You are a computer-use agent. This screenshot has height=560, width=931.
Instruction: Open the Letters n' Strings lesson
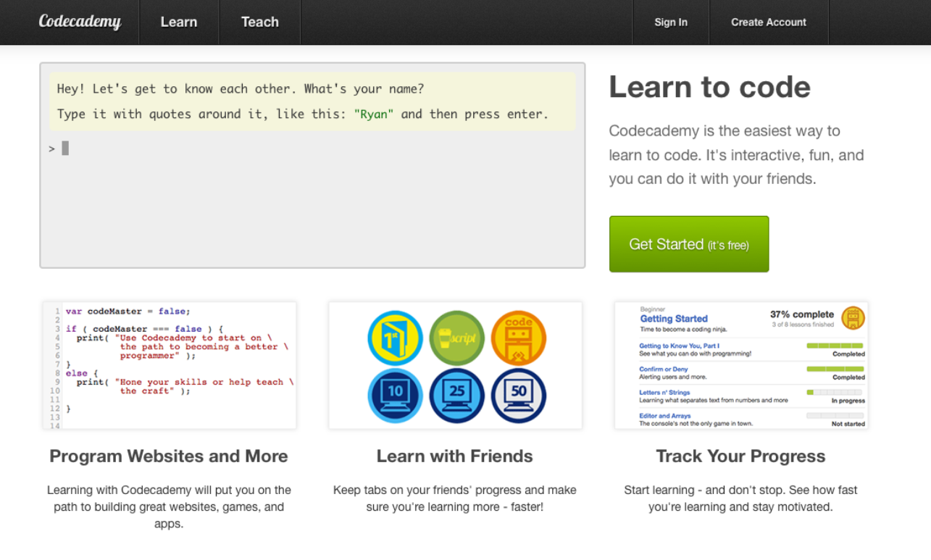[x=664, y=392]
